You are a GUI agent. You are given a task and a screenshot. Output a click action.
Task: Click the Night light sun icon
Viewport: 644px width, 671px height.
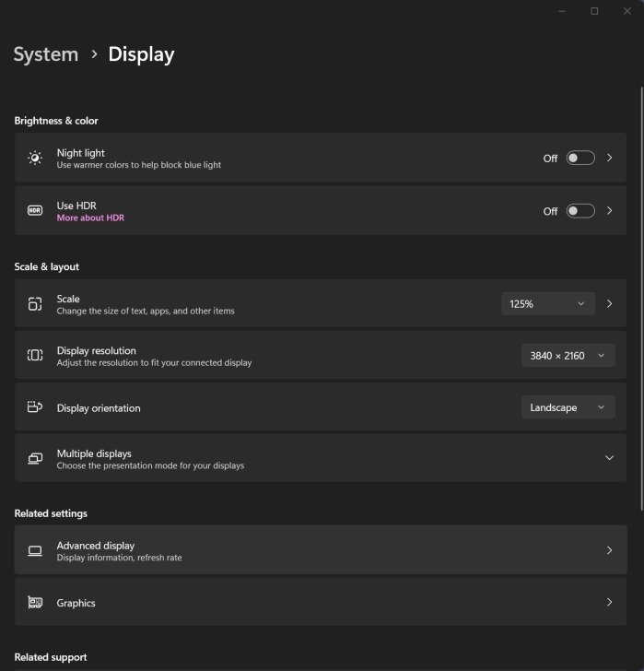(35, 158)
